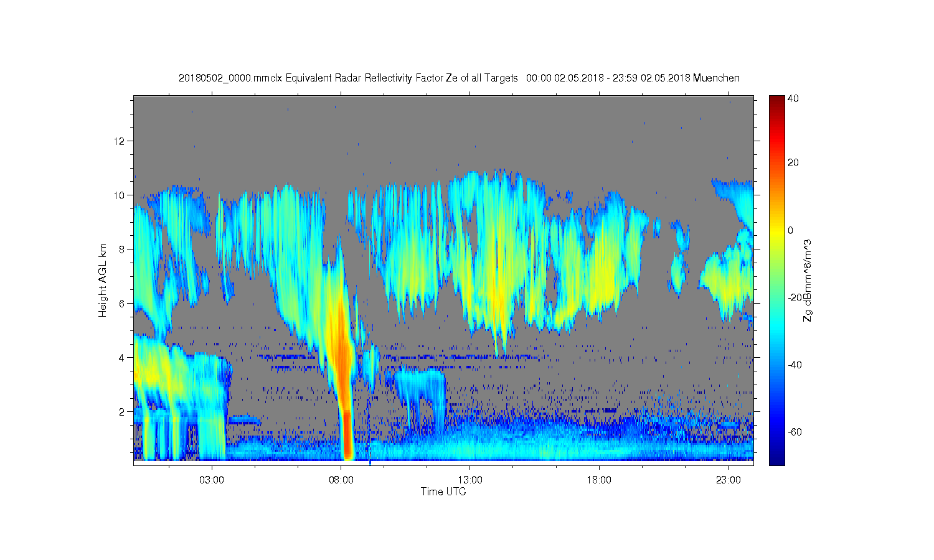Click the height tick label '10'

coord(118,195)
